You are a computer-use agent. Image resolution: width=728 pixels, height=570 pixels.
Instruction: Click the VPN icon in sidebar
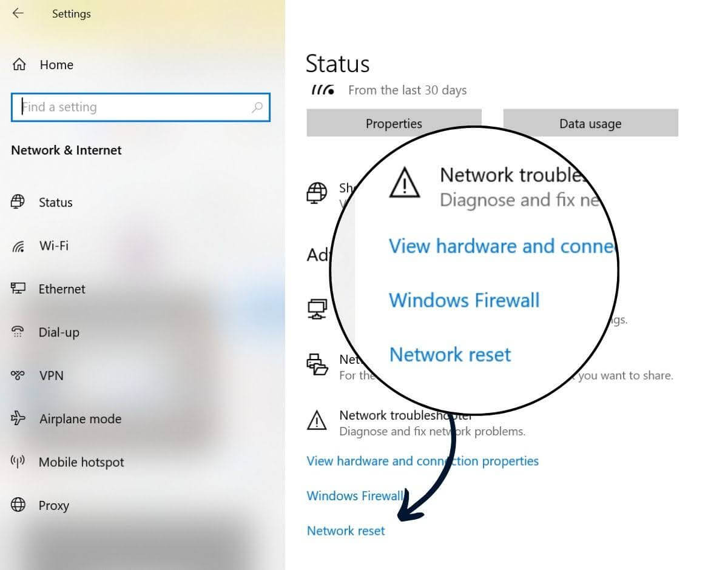[x=18, y=375]
